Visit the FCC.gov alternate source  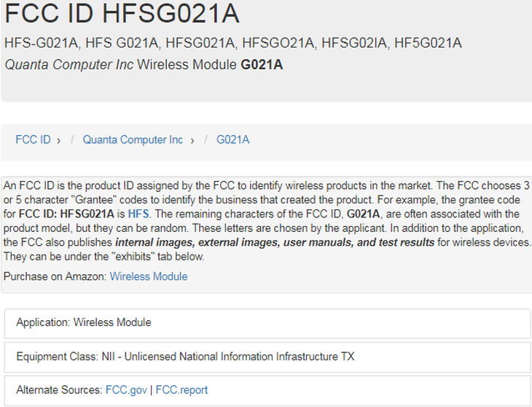click(126, 390)
